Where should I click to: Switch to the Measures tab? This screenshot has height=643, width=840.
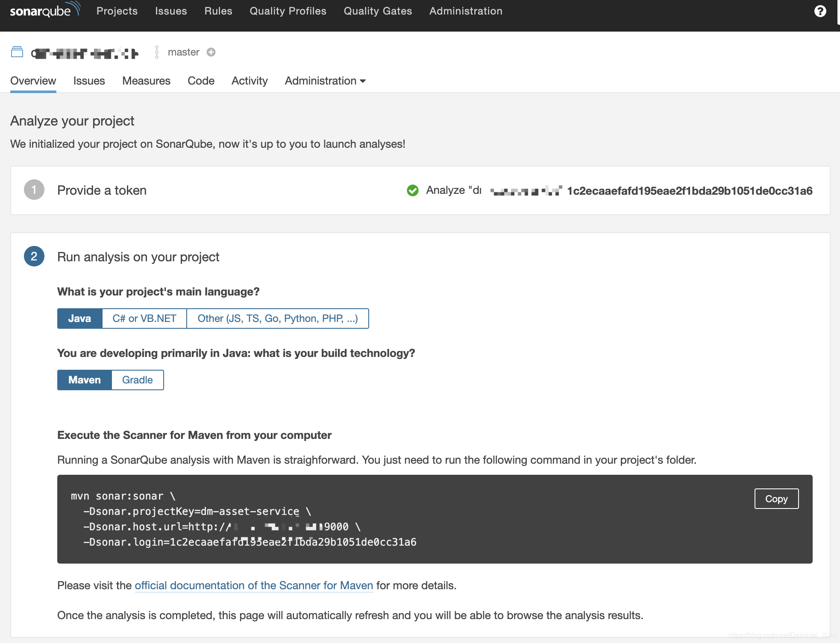pyautogui.click(x=146, y=81)
